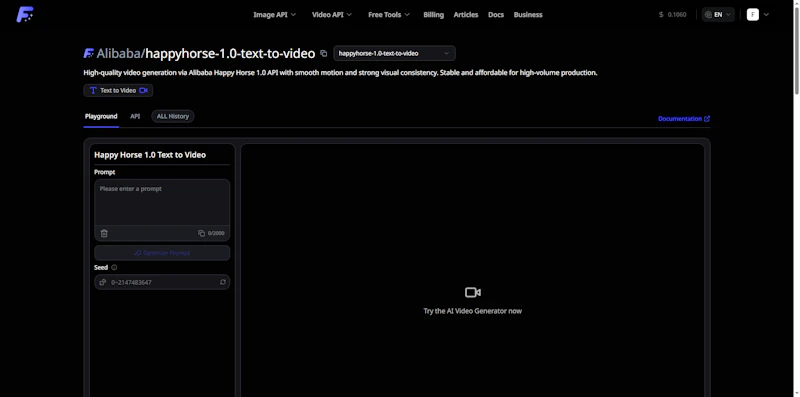Focus the prompt text area

point(162,202)
